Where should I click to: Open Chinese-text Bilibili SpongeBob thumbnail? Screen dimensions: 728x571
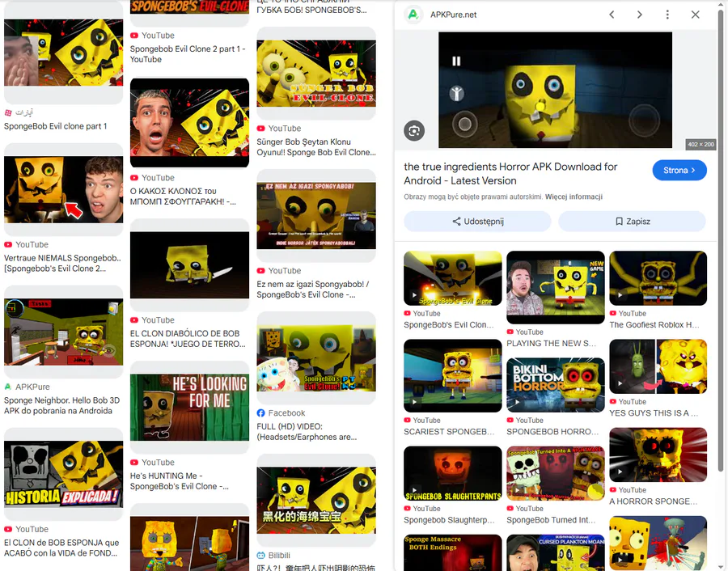316,501
